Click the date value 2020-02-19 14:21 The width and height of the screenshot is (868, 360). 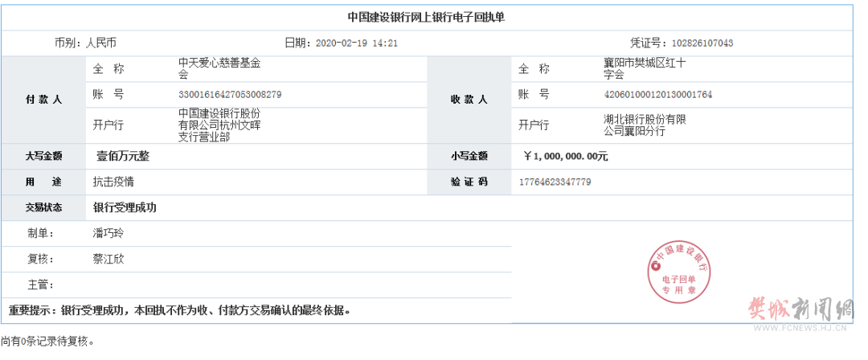tap(357, 43)
